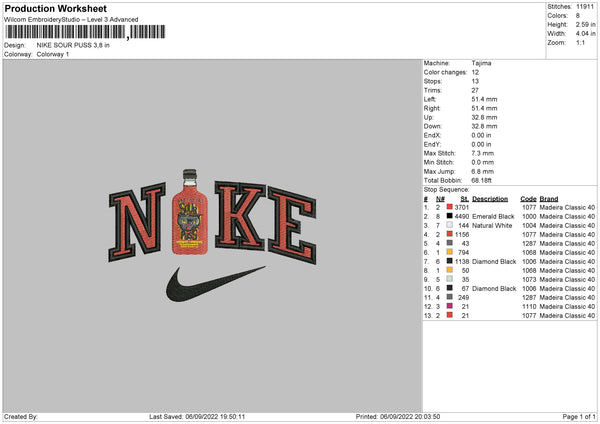Click the red swatch in stop 1

[x=450, y=207]
